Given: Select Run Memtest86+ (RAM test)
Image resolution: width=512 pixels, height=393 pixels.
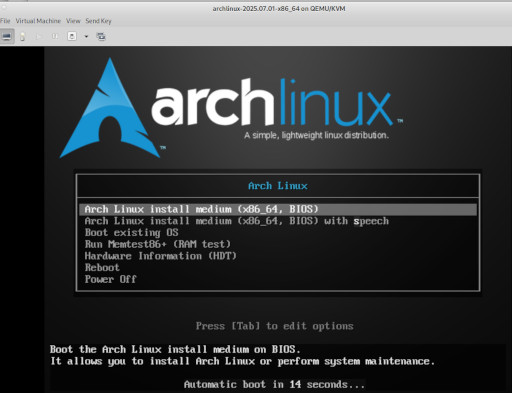Looking at the screenshot, I should (x=158, y=244).
